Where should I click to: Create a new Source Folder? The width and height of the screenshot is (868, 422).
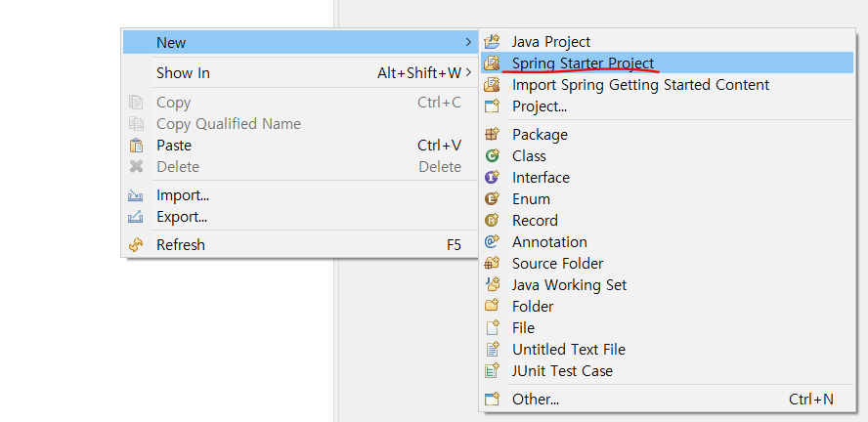point(667,264)
